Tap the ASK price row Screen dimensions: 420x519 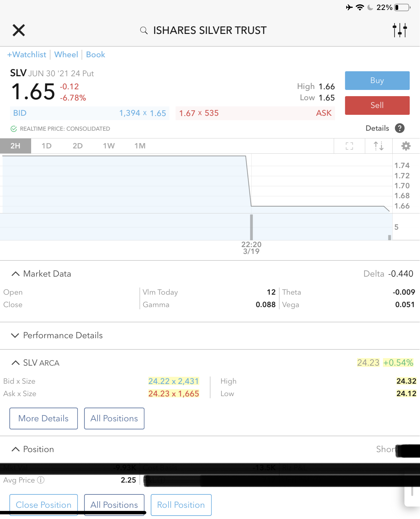tap(255, 113)
